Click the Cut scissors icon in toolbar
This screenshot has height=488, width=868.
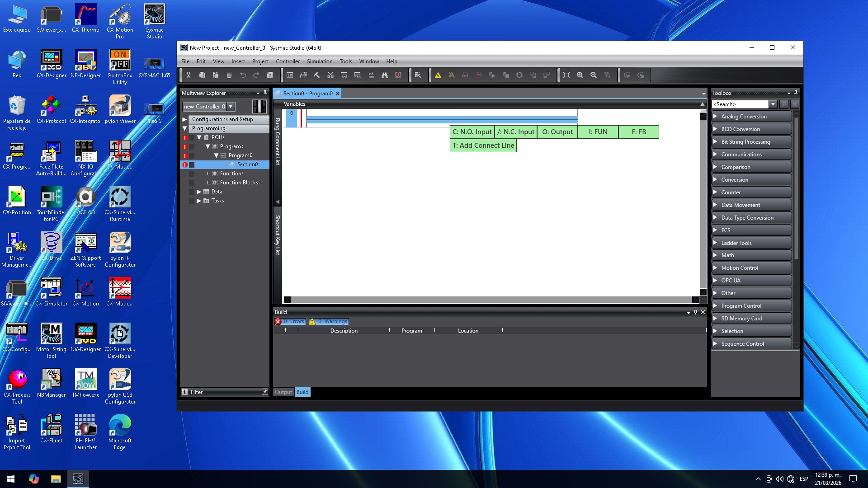click(189, 75)
